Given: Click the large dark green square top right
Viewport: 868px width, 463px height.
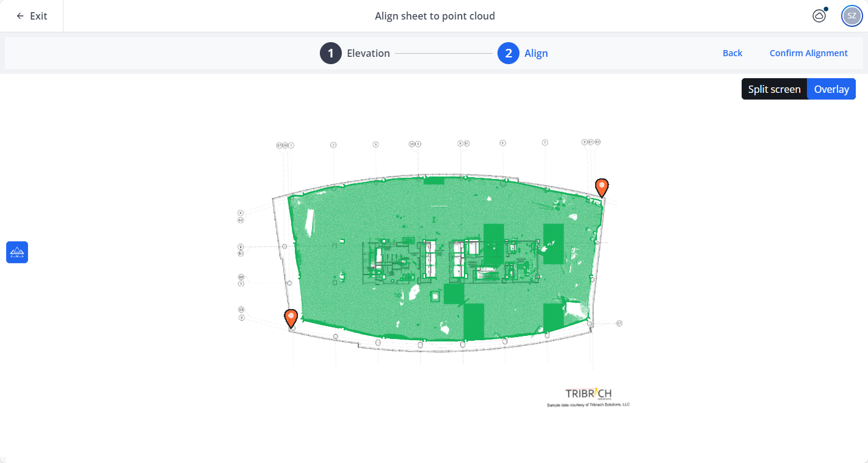Looking at the screenshot, I should click(554, 243).
